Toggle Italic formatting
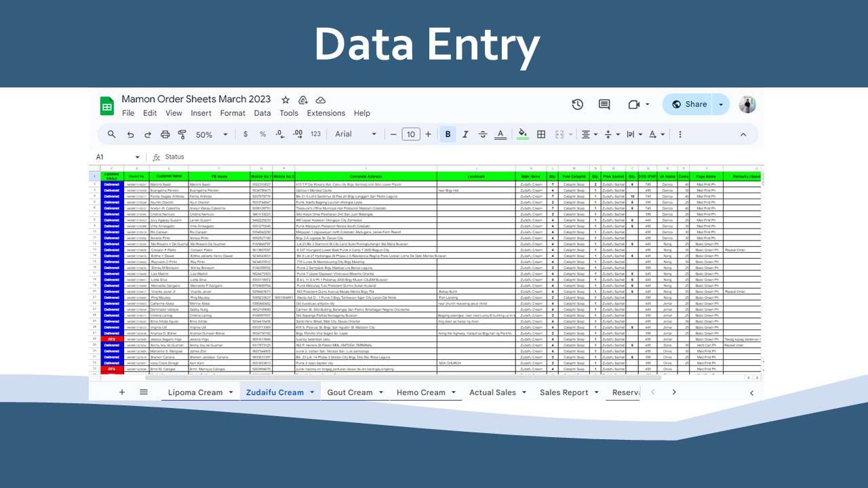The image size is (868, 488). pos(465,134)
